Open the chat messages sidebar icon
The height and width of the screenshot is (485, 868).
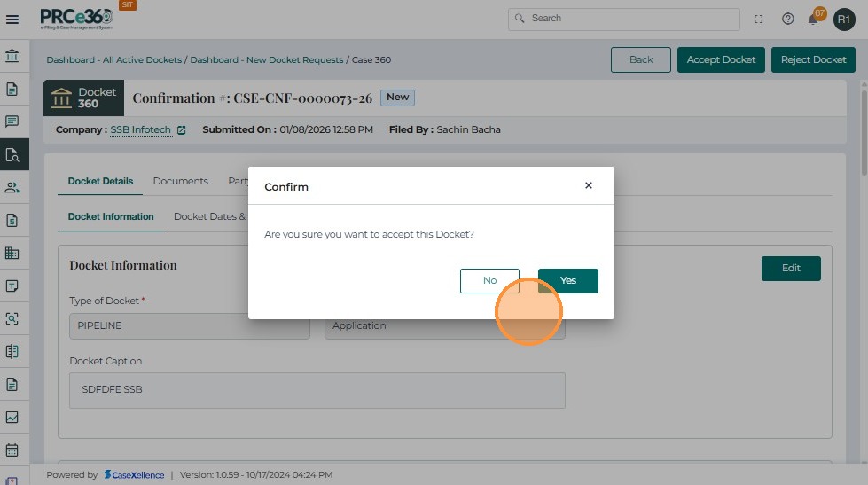(x=12, y=121)
